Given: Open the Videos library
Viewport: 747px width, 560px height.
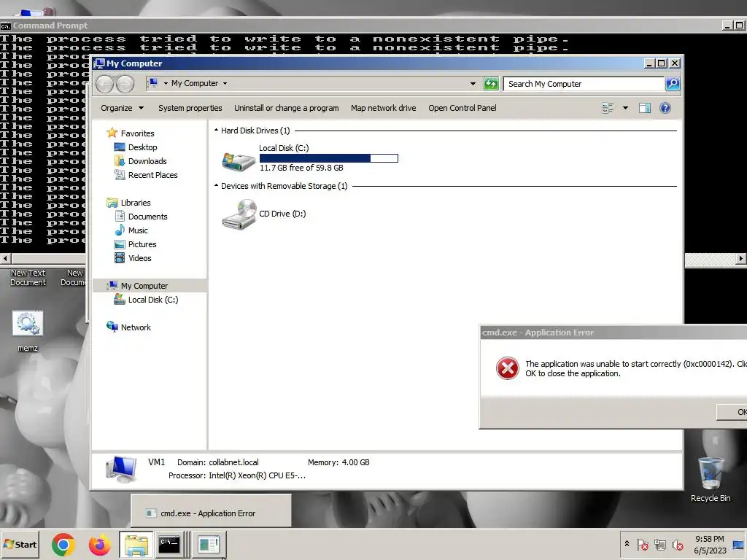Looking at the screenshot, I should [x=139, y=257].
